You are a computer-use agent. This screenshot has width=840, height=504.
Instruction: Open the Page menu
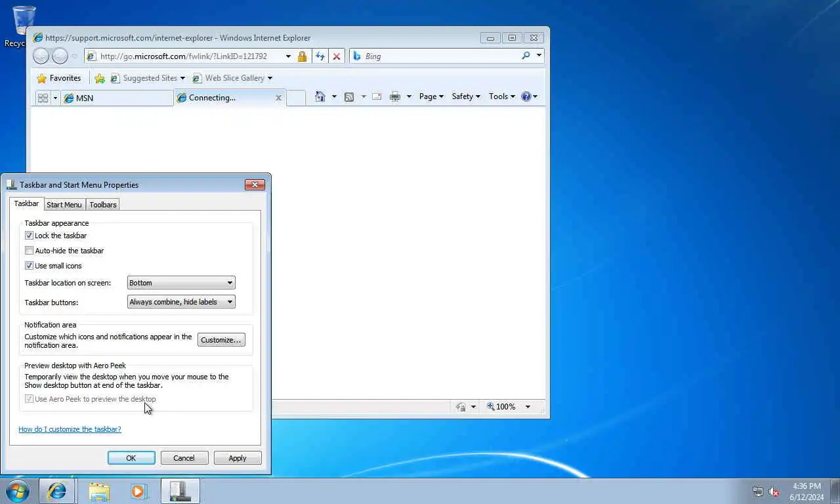click(x=431, y=96)
